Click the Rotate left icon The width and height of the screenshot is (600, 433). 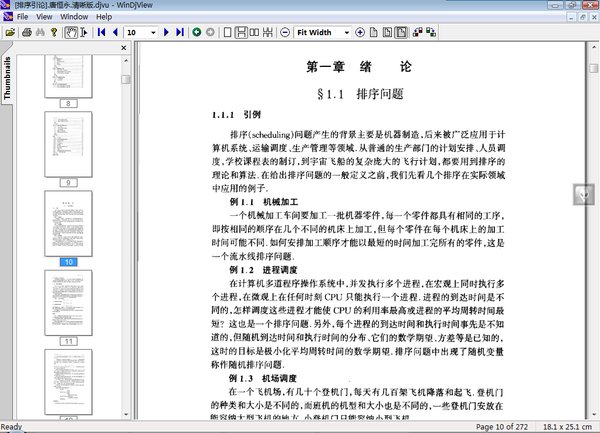[x=417, y=33]
